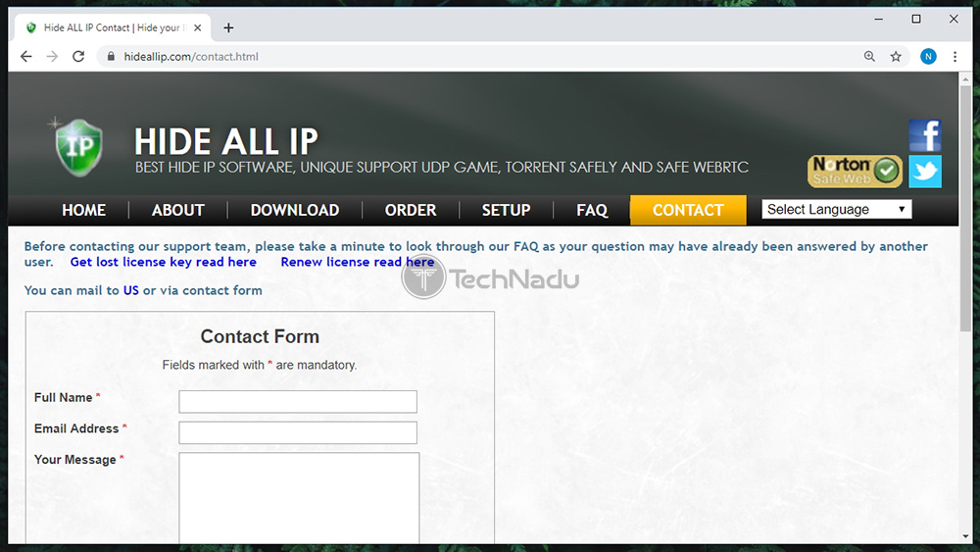Image resolution: width=980 pixels, height=552 pixels.
Task: Click the 'Renew license read here' link
Action: pyautogui.click(x=358, y=262)
